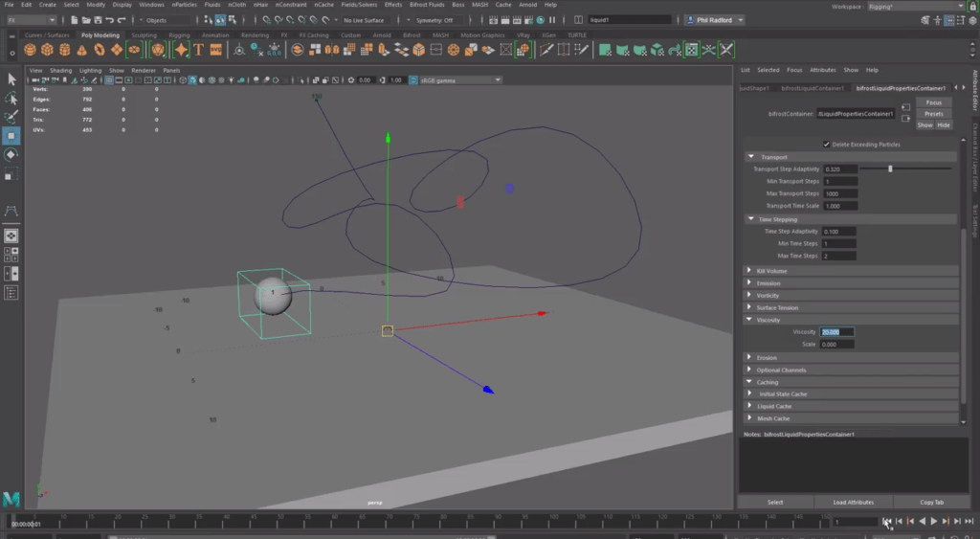980x539 pixels.
Task: Uncheck Delete Exceeding Particles checkbox
Action: (826, 145)
